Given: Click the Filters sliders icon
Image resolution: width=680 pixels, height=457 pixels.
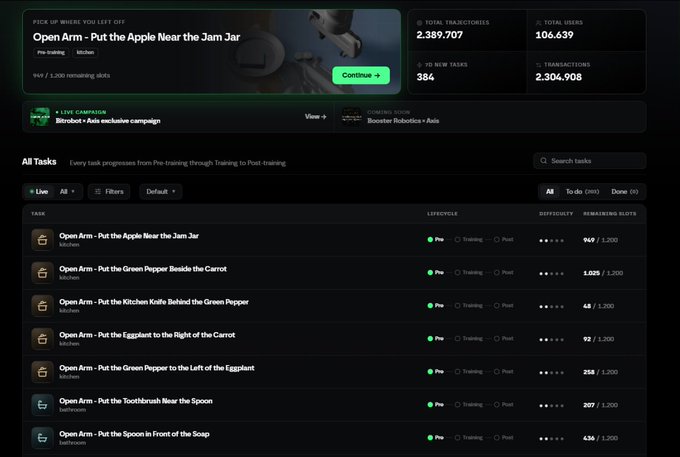Looking at the screenshot, I should 98,192.
